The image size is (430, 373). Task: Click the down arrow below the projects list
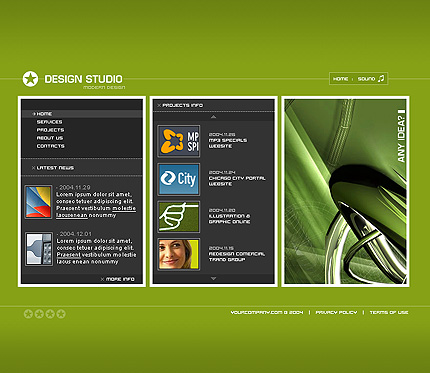pos(214,278)
